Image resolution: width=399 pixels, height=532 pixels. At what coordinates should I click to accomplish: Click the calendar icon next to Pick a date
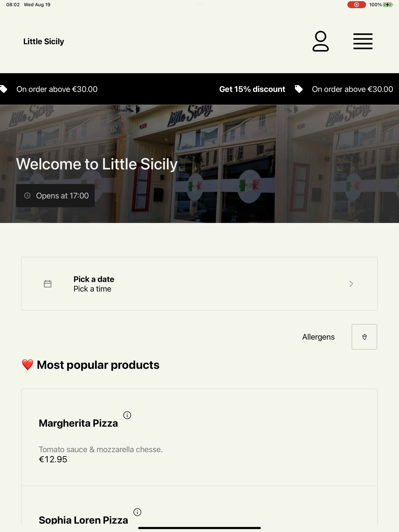48,284
